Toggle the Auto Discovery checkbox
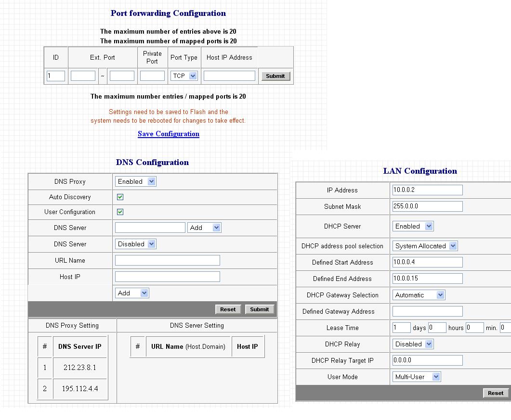Image resolution: width=511 pixels, height=420 pixels. [x=120, y=197]
